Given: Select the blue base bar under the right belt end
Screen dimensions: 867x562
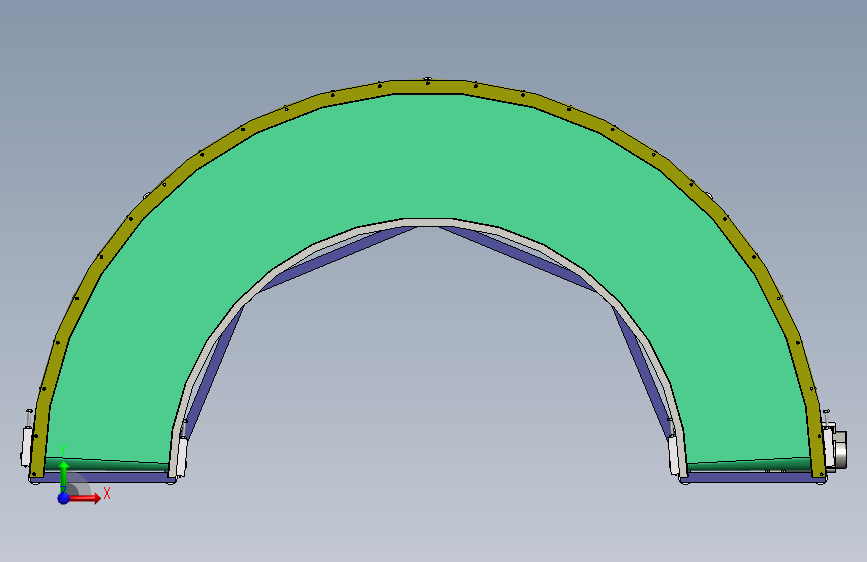Looking at the screenshot, I should (x=752, y=477).
